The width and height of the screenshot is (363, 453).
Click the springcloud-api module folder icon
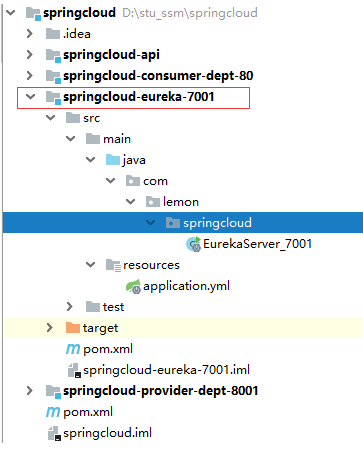coord(54,55)
